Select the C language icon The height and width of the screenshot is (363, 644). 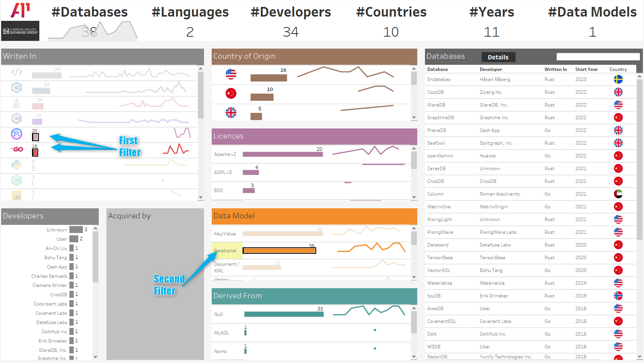click(17, 118)
